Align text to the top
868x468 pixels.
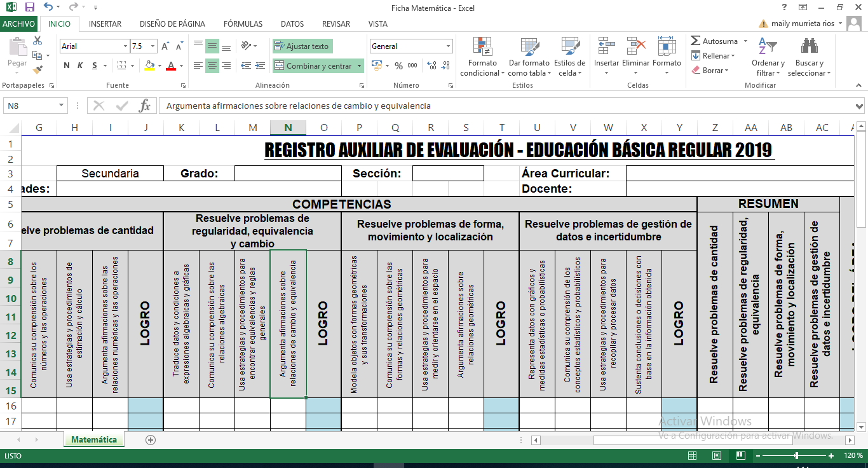(198, 46)
